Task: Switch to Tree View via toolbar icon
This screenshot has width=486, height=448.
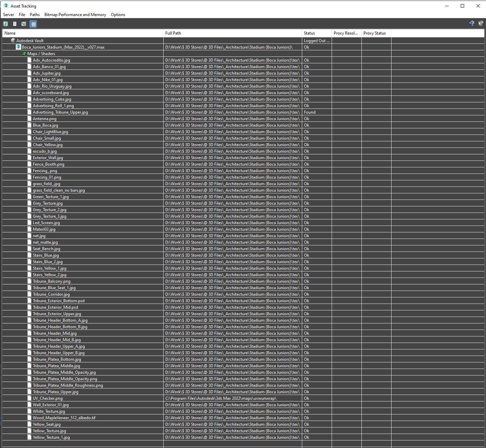Action: point(24,24)
